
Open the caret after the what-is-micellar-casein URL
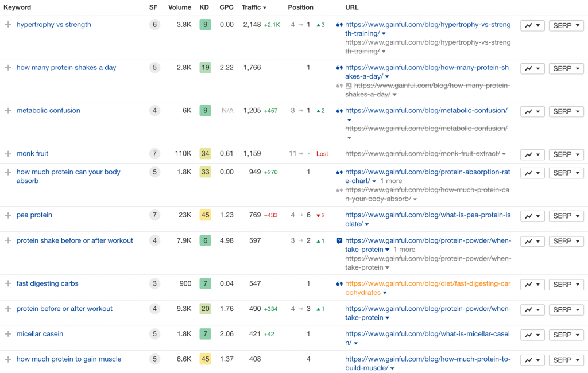(355, 343)
